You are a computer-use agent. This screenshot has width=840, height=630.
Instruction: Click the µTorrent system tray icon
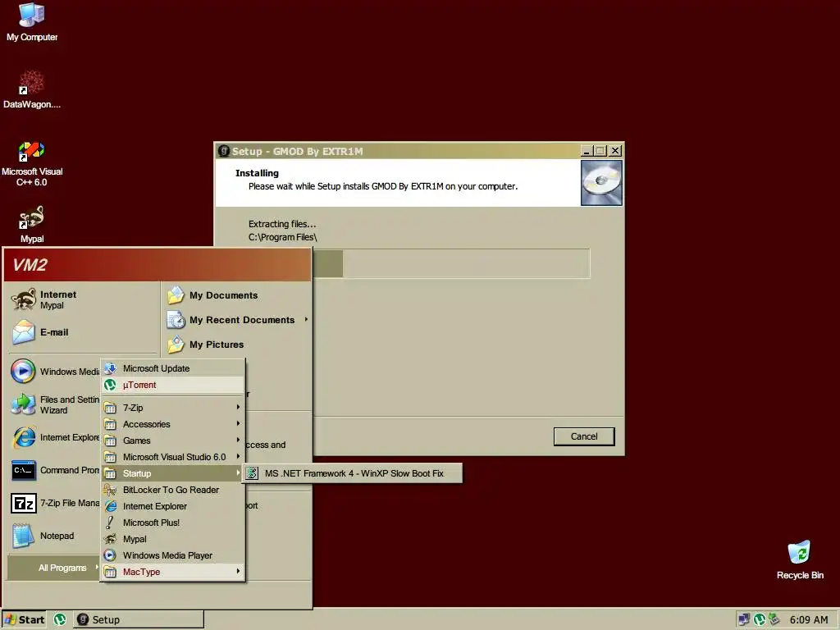coord(759,620)
